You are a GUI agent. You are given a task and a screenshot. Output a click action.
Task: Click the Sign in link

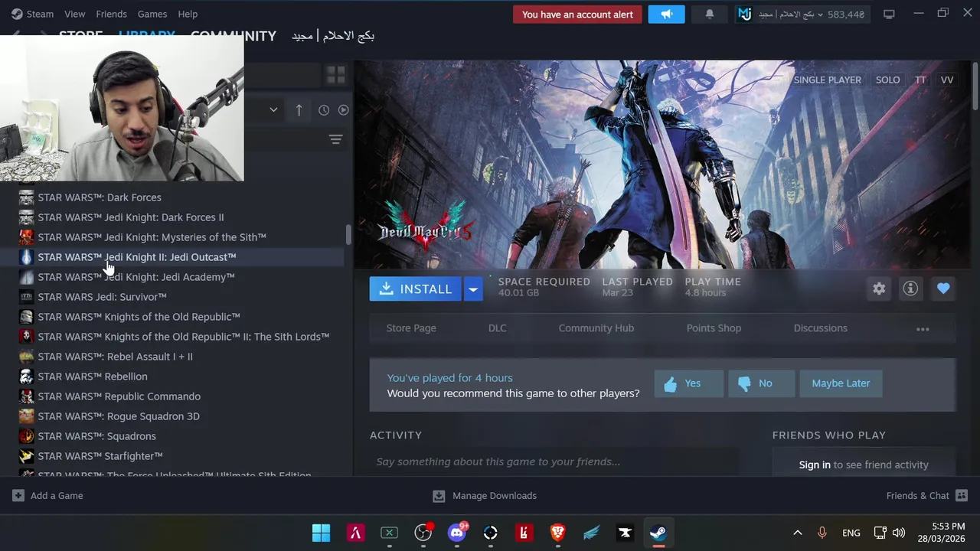point(815,465)
